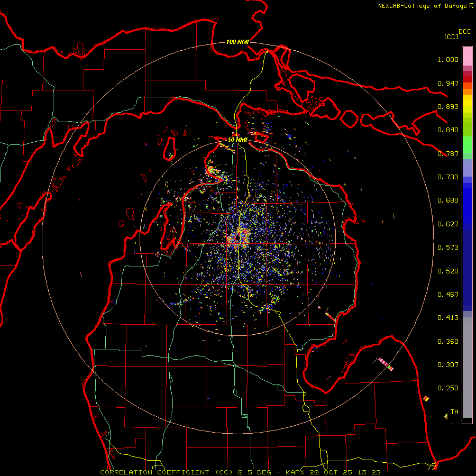Click the 0.307 legend value

[448, 365]
